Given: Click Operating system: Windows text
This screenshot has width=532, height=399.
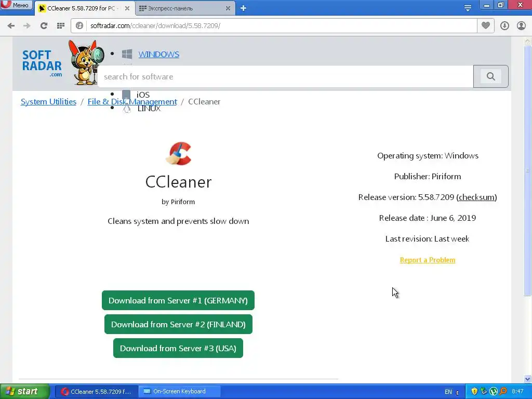Looking at the screenshot, I should [x=428, y=156].
